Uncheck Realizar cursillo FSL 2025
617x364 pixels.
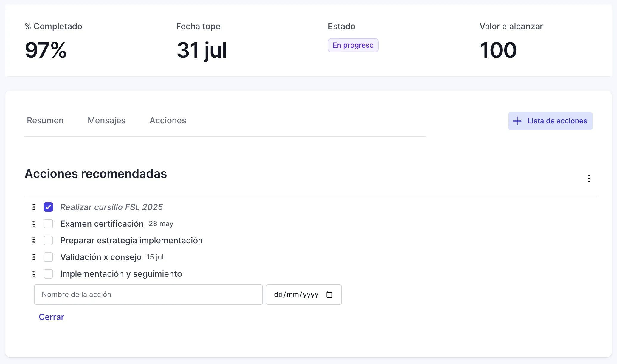[48, 207]
